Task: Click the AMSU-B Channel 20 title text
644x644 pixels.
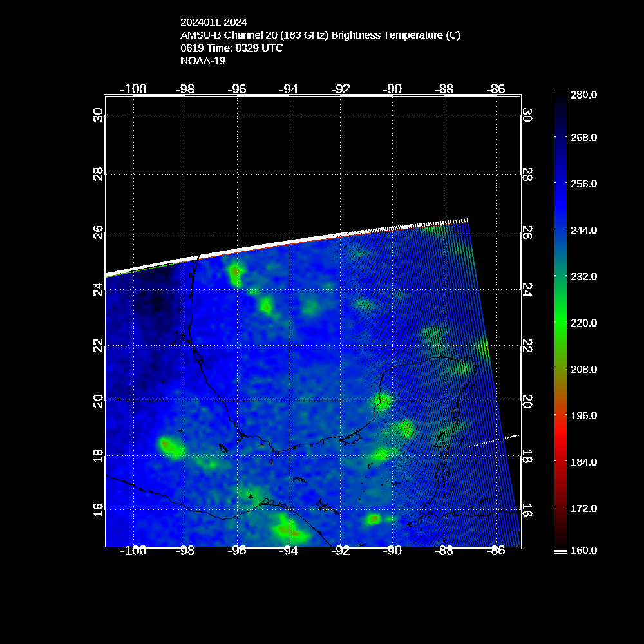Action: (x=320, y=35)
